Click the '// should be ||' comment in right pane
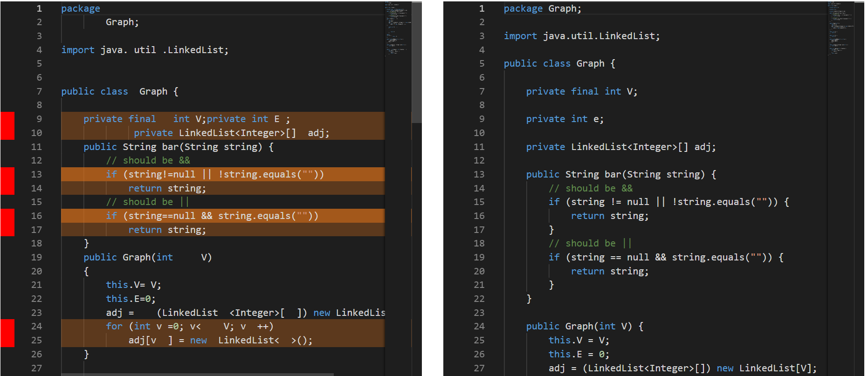 [x=590, y=243]
